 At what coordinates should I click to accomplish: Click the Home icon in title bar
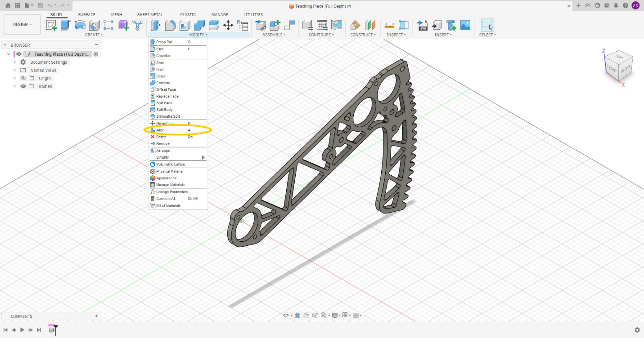coord(8,5)
